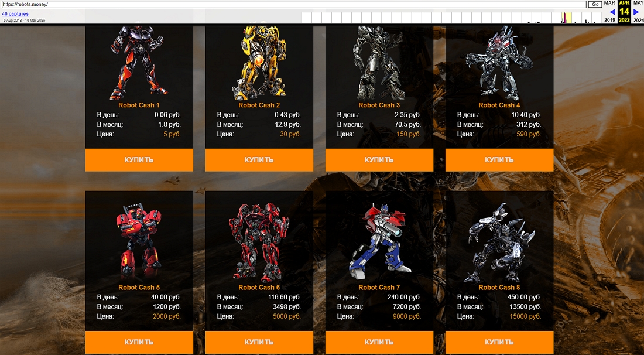
Task: Click the "Robot Cash 2" title
Action: point(259,105)
